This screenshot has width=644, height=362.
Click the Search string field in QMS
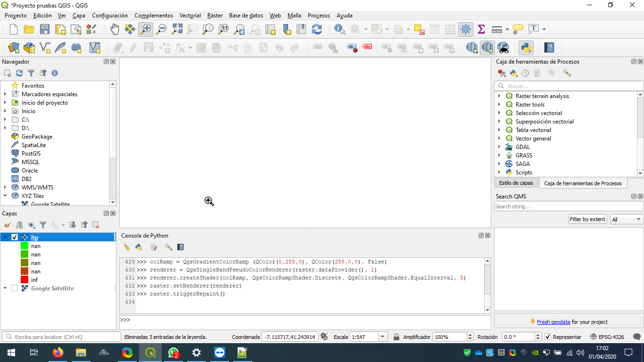(569, 206)
